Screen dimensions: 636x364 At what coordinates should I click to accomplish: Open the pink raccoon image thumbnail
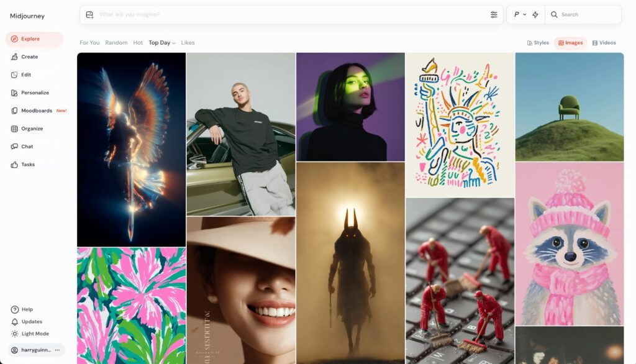click(x=570, y=244)
